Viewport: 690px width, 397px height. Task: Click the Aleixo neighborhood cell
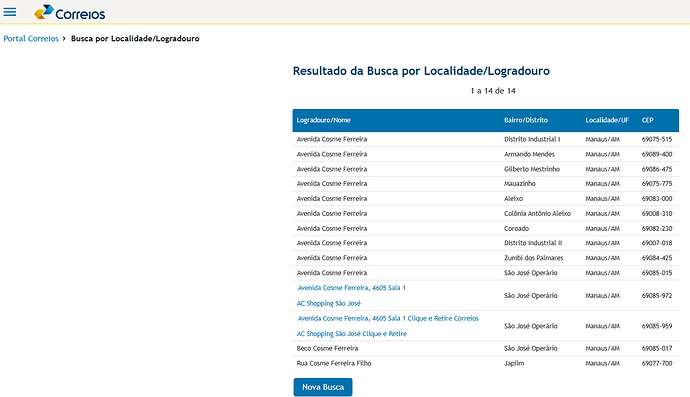pyautogui.click(x=514, y=198)
